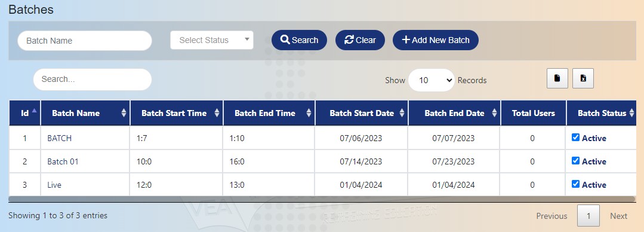Sort by Batch Start Time arrows
The width and height of the screenshot is (644, 232).
pyautogui.click(x=217, y=113)
